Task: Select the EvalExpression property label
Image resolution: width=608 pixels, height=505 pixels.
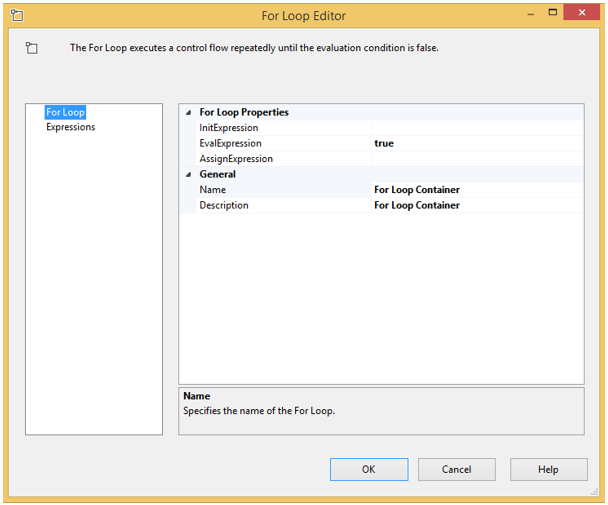Action: [x=231, y=144]
